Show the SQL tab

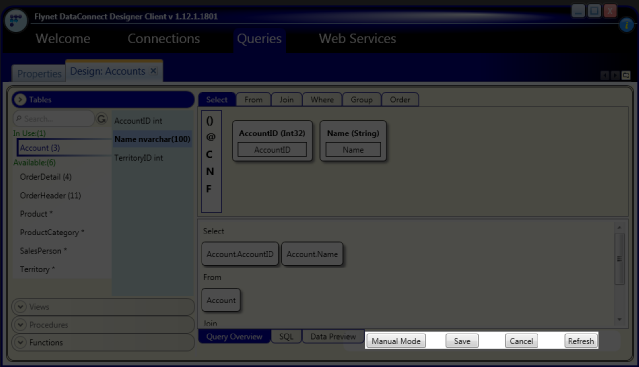(x=286, y=336)
